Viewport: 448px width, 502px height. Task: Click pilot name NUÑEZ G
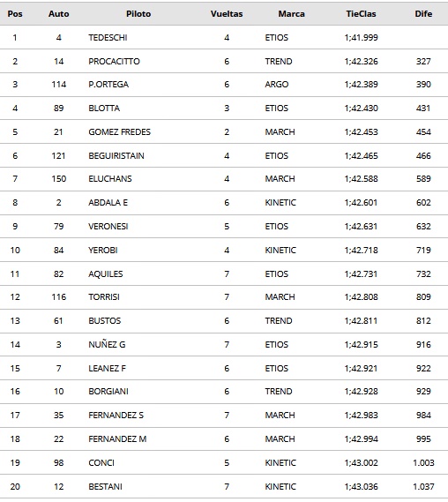[107, 344]
